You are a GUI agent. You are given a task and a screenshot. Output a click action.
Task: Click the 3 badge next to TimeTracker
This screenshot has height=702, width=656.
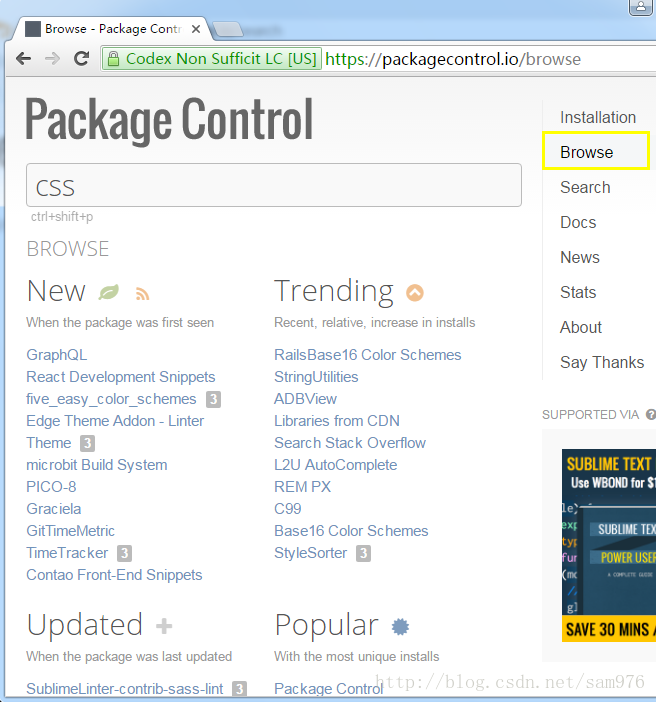(124, 553)
